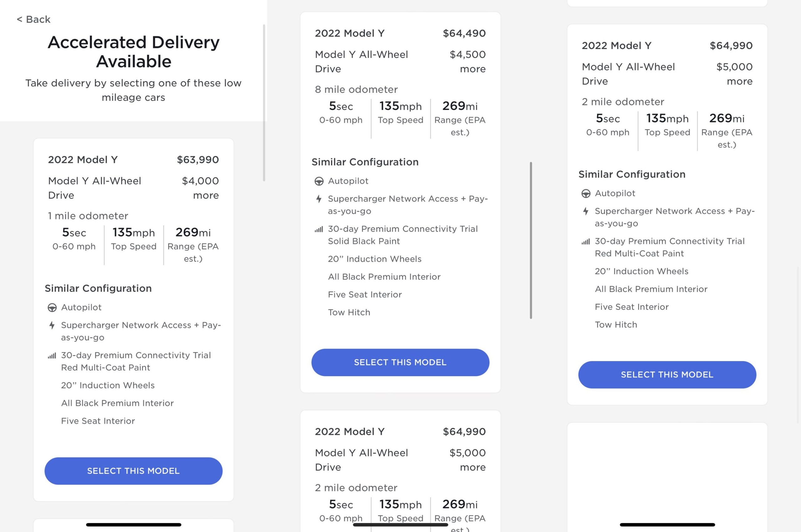Select the $63,990 Model Y with 1 mile odometer
Viewport: 801px width, 532px height.
point(133,471)
